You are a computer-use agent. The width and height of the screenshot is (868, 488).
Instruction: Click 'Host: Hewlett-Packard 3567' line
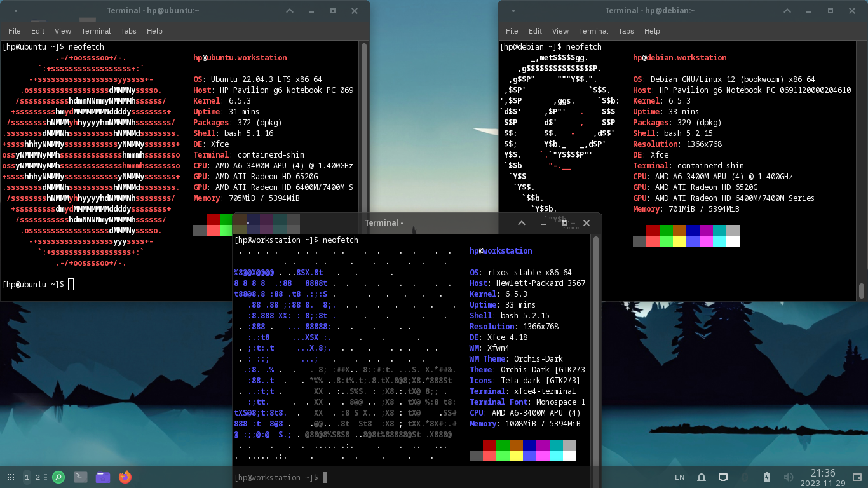527,283
